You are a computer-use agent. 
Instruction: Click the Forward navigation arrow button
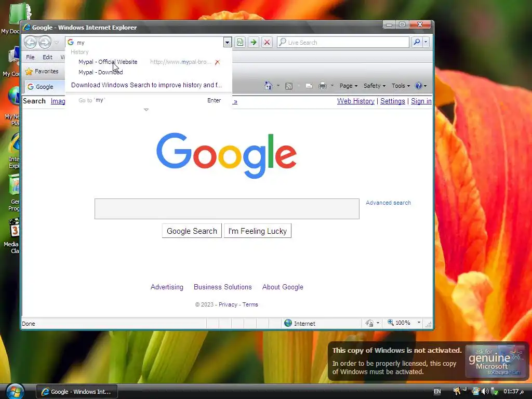pos(45,43)
